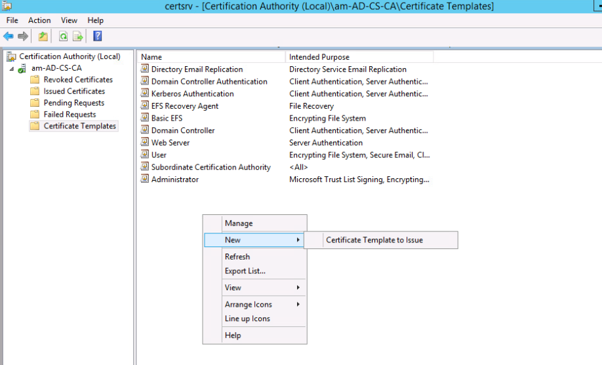The width and height of the screenshot is (602, 365).
Task: Click the Domain Controller Authentication template icon
Action: click(x=145, y=81)
